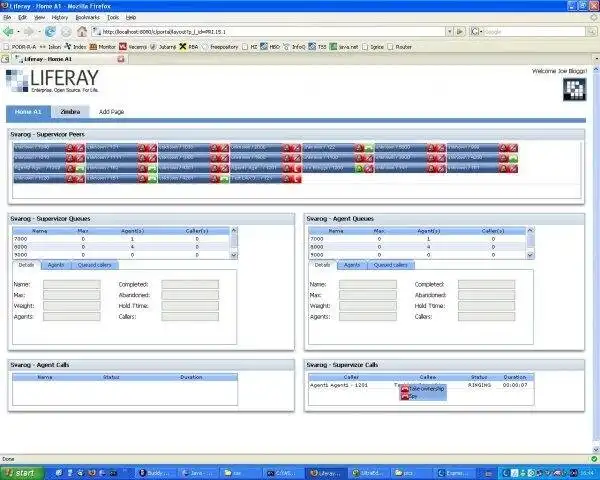Click the Stop loading icon

click(x=66, y=32)
